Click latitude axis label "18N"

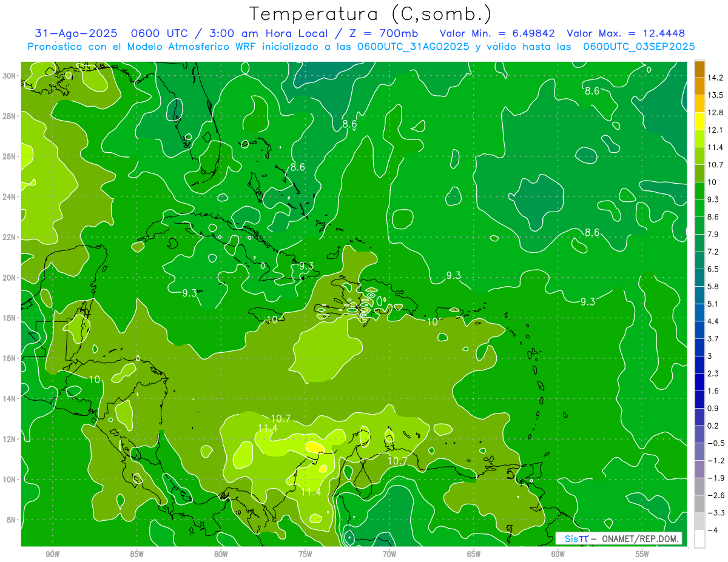9,318
